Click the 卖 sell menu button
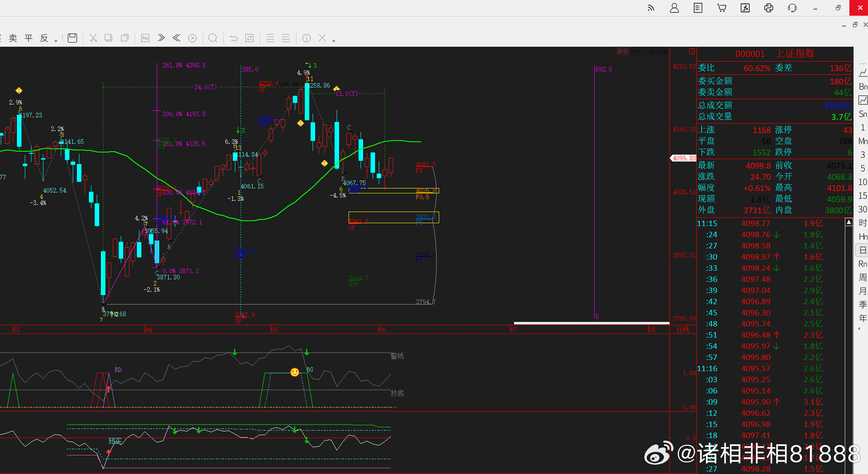This screenshot has width=868, height=474. coord(13,38)
